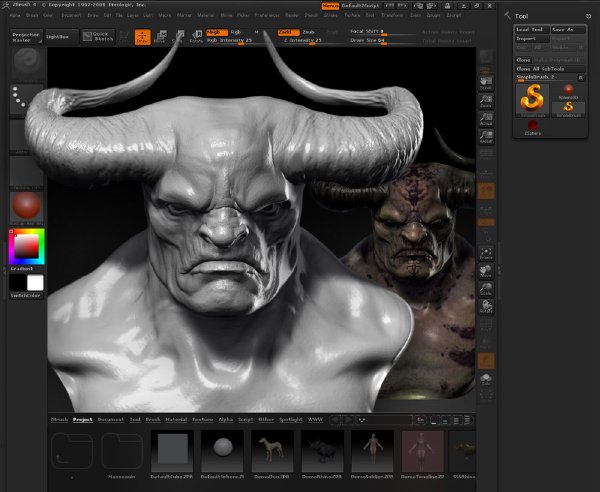
Task: Click the Zoom canvas icon on right shelf
Action: tap(486, 101)
